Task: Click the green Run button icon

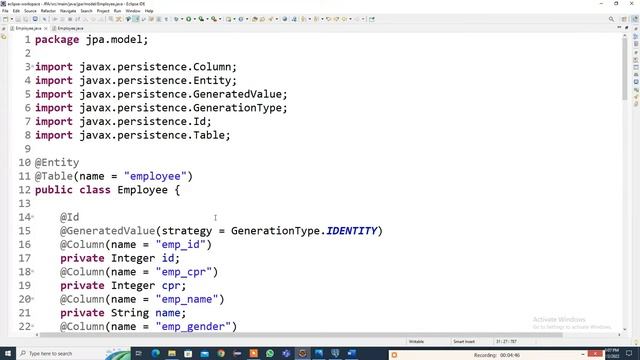Action: click(x=189, y=19)
